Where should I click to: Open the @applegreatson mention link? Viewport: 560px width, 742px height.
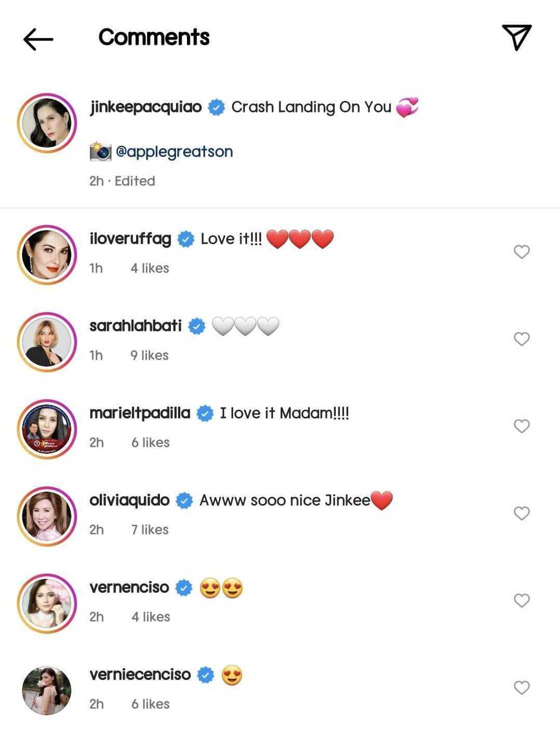(174, 152)
